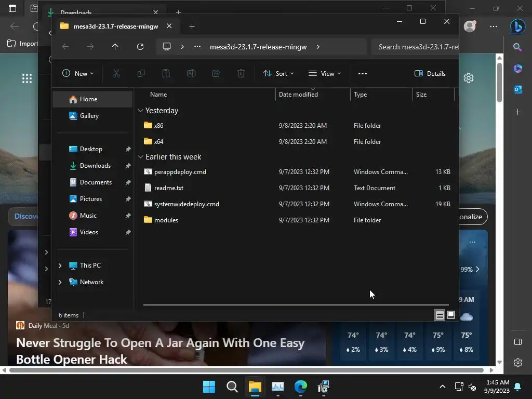Open Microsoft Edge from taskbar
Image resolution: width=532 pixels, height=399 pixels.
pos(301,387)
